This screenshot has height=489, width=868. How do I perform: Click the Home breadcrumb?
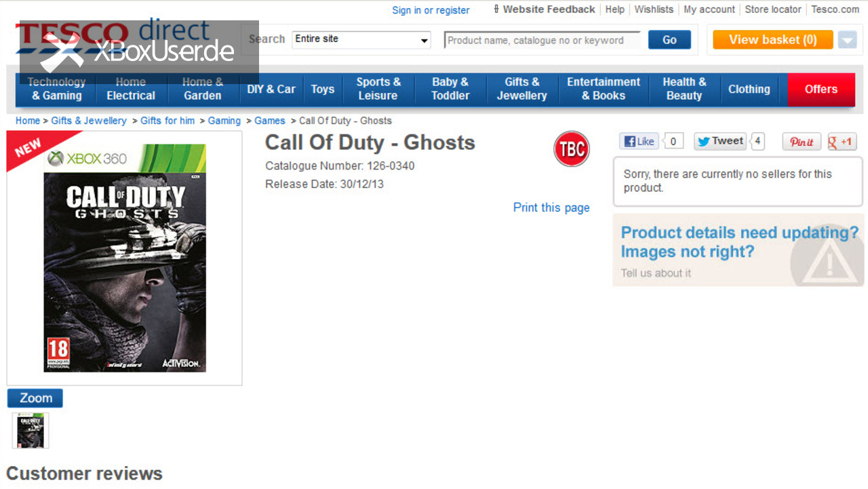tap(28, 121)
